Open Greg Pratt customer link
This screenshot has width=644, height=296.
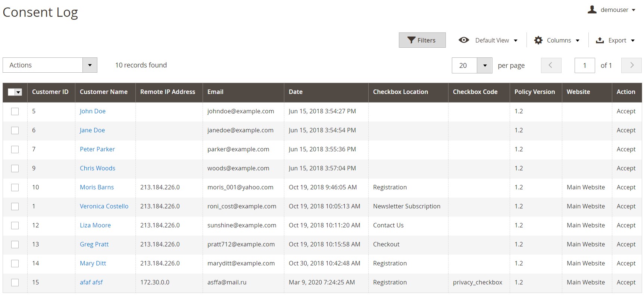pyautogui.click(x=94, y=244)
